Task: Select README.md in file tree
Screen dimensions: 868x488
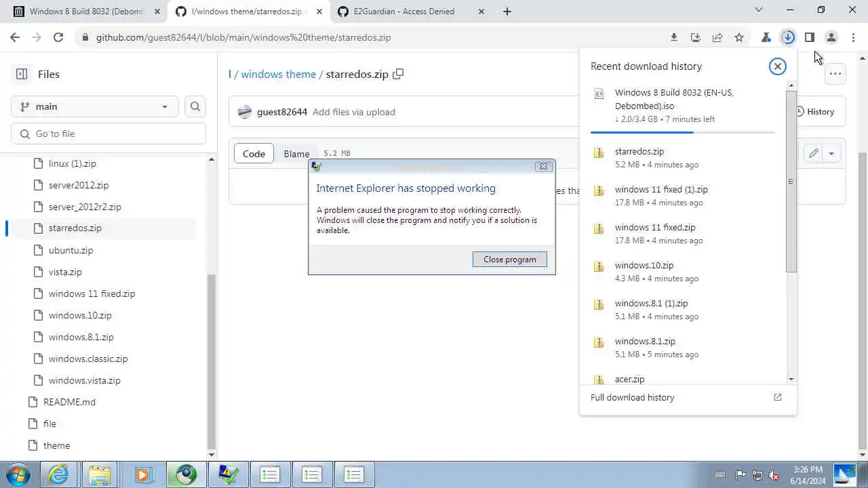Action: [69, 402]
